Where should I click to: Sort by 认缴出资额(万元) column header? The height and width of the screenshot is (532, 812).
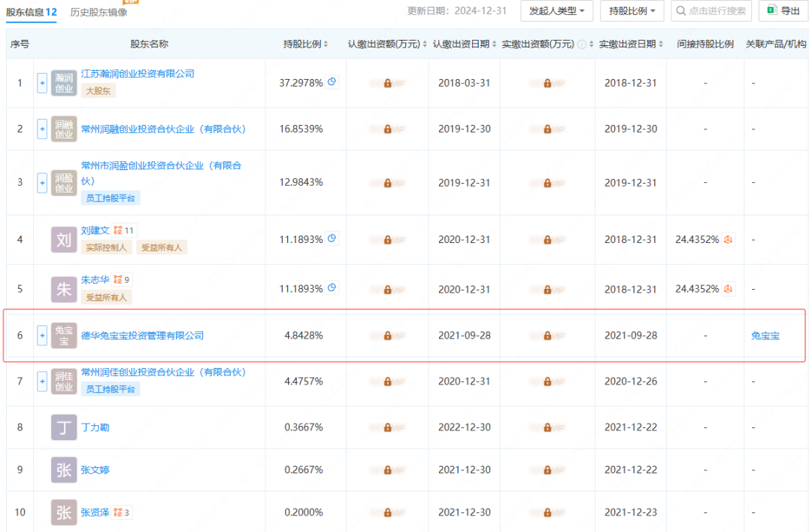(x=387, y=44)
